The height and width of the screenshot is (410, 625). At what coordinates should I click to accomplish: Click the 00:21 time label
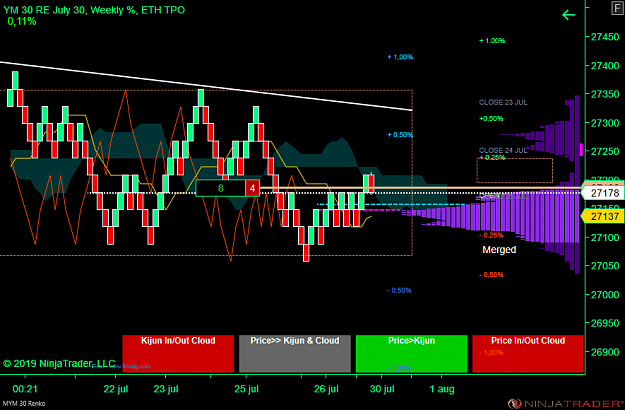click(25, 389)
